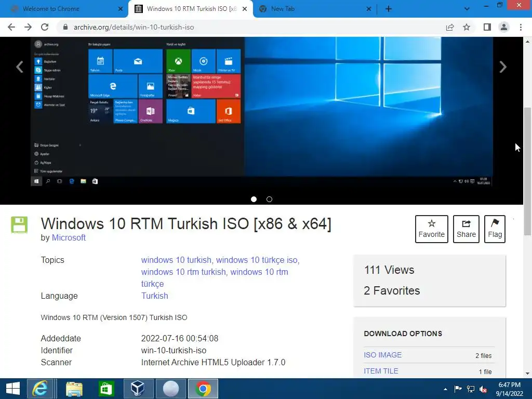This screenshot has height=399, width=532.
Task: Open the tab search dropdown arrow
Action: point(467,9)
